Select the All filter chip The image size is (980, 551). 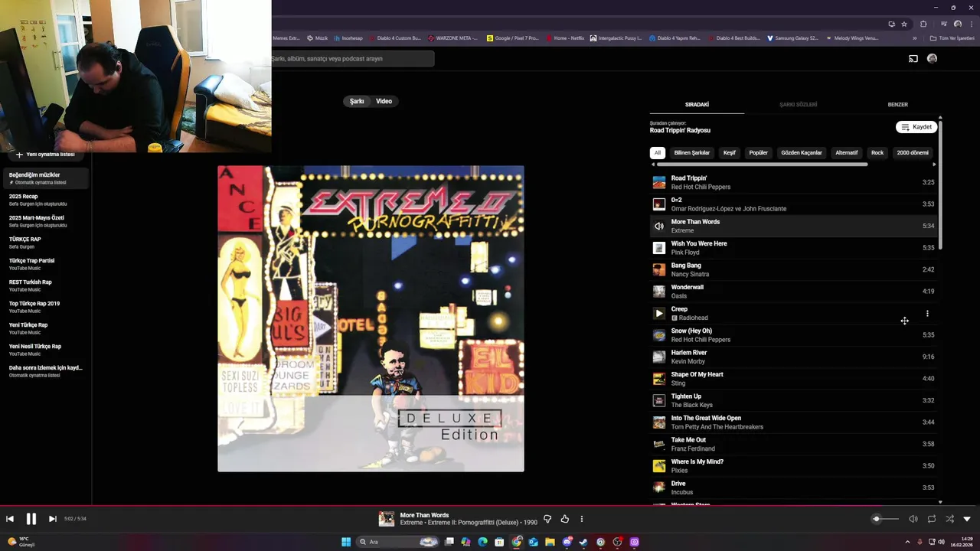tap(657, 152)
